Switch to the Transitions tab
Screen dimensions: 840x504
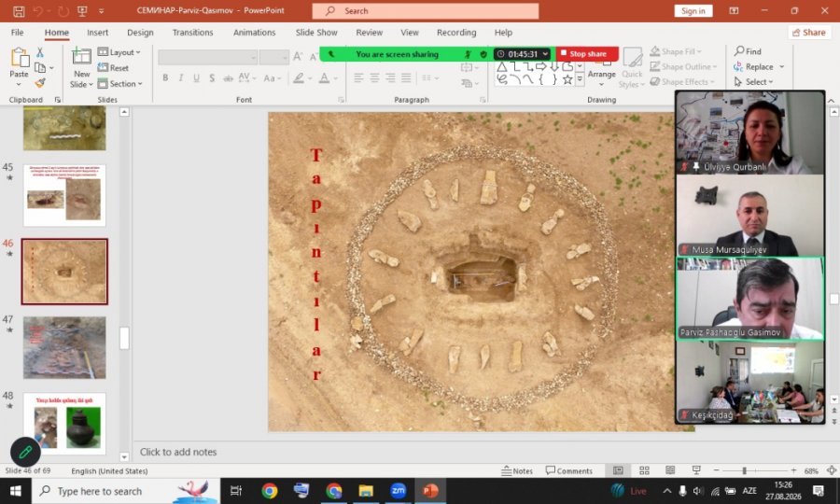[x=193, y=32]
